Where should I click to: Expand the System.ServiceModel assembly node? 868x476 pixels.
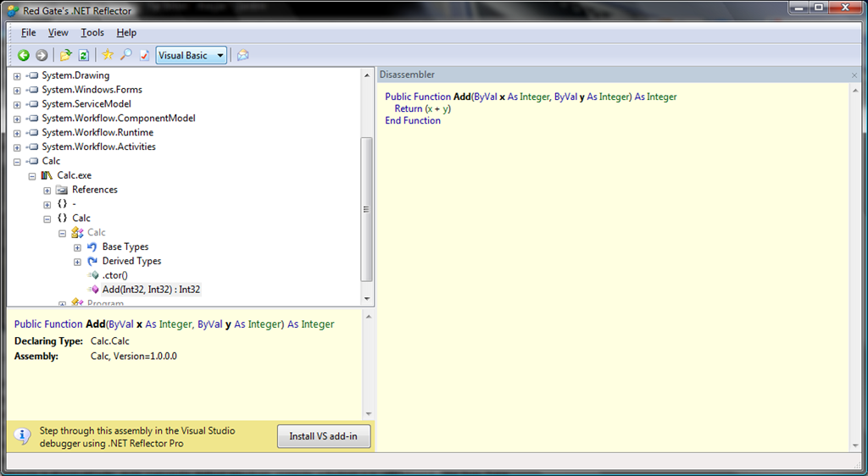coord(17,104)
